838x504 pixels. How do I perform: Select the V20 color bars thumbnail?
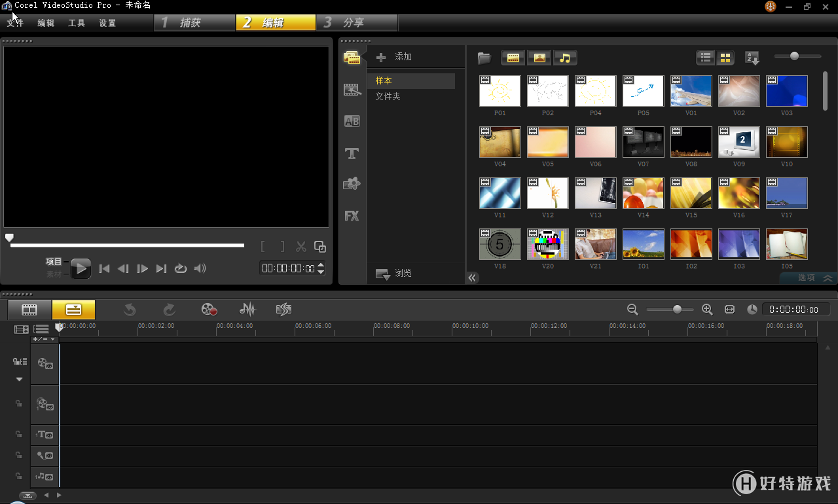coord(548,244)
